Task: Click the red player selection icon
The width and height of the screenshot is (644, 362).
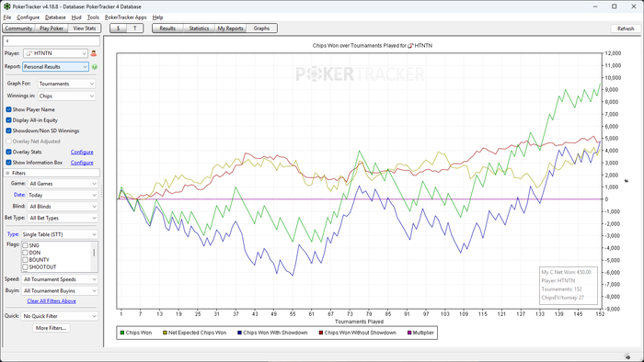Action: (x=94, y=53)
